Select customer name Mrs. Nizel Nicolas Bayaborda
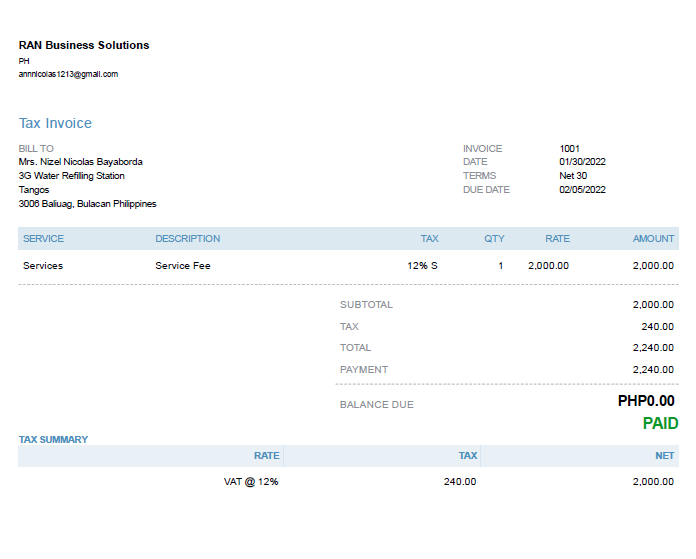696x559 pixels. (x=80, y=162)
